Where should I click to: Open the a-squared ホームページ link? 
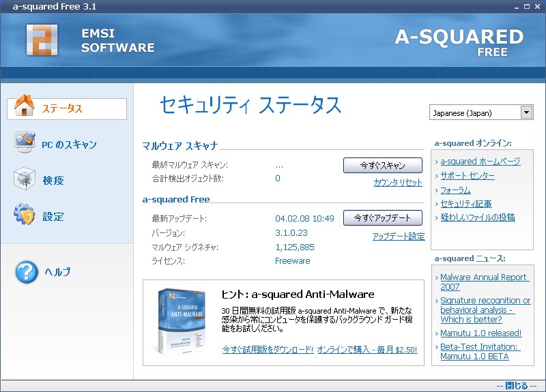(480, 162)
